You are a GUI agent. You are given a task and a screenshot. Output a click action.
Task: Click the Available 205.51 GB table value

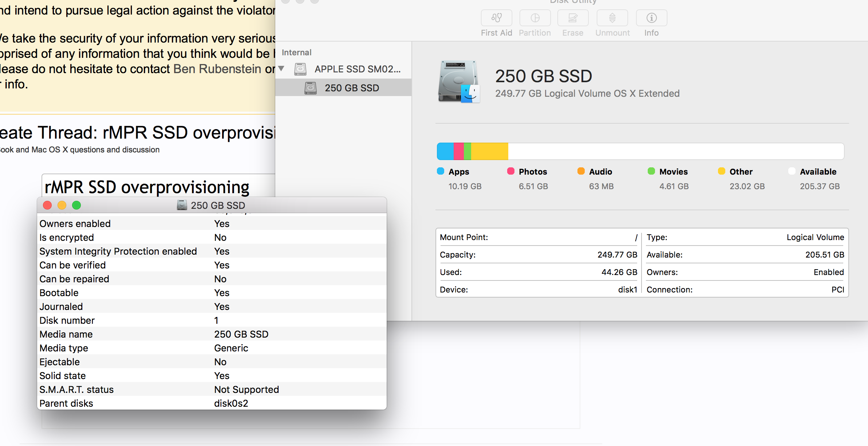pos(825,255)
